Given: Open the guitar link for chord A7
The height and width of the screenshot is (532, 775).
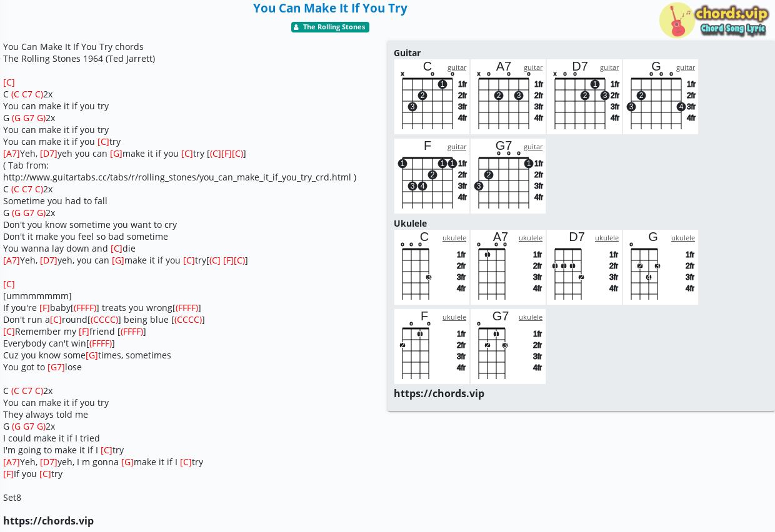Looking at the screenshot, I should pyautogui.click(x=533, y=67).
